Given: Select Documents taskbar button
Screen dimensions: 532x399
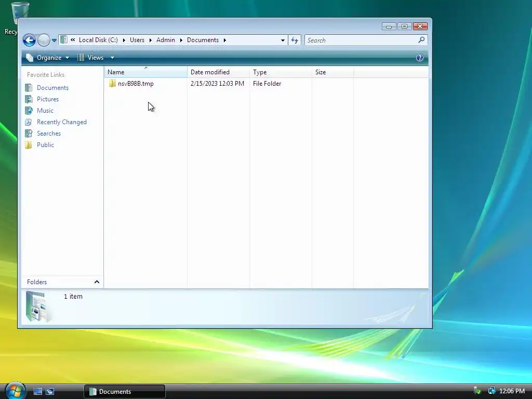Looking at the screenshot, I should pyautogui.click(x=125, y=392).
